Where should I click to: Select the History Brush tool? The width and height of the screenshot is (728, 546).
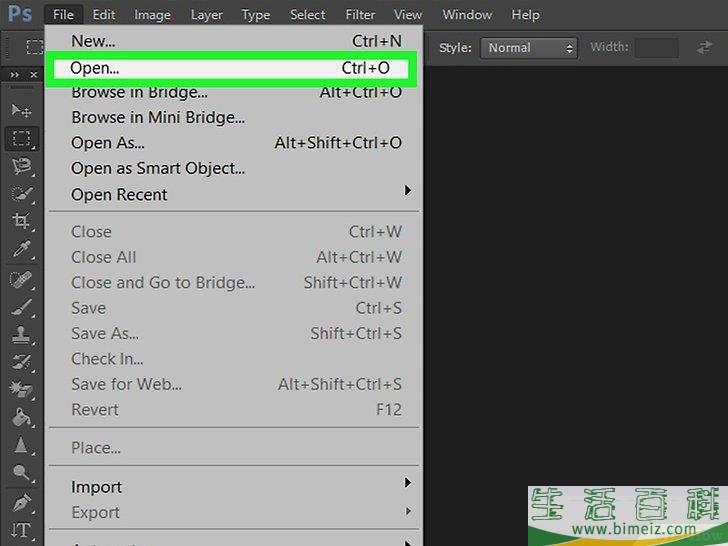(21, 362)
